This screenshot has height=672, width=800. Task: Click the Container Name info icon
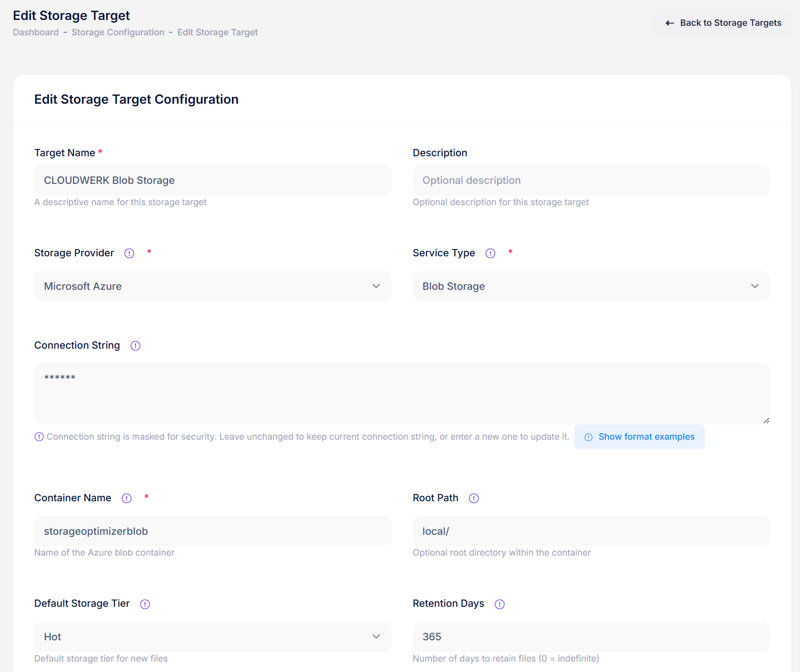[126, 498]
